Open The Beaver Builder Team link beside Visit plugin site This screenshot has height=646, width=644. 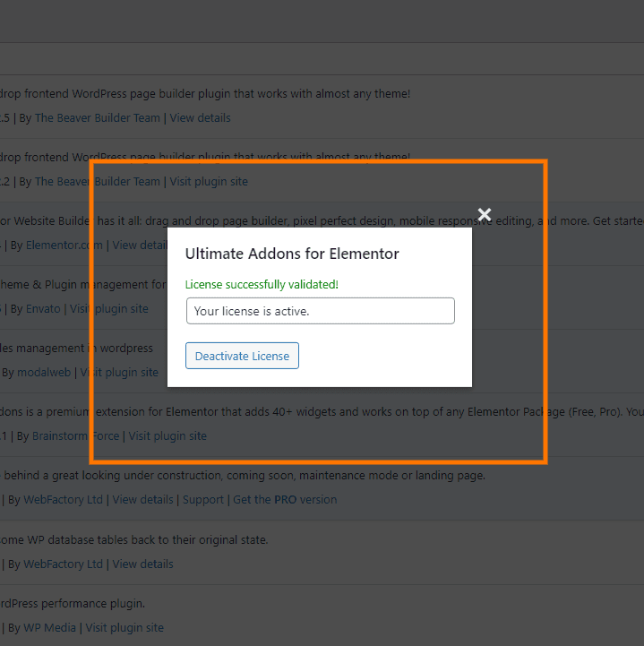pos(97,181)
